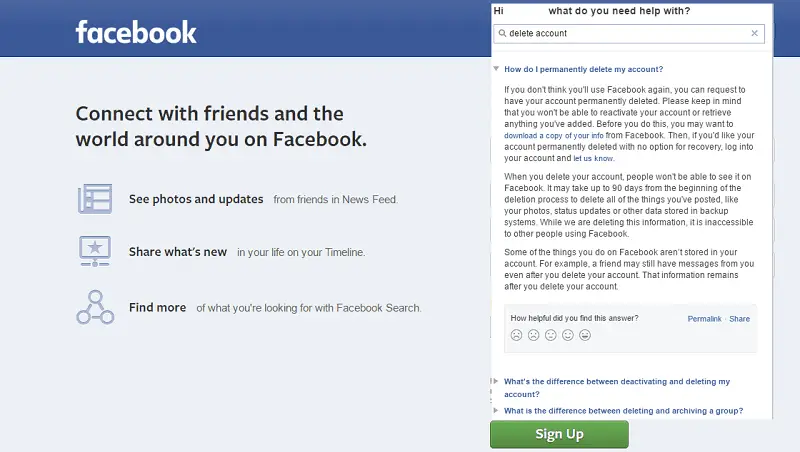Clear the help search with X
Viewport: 800px width, 452px height.
pos(755,33)
